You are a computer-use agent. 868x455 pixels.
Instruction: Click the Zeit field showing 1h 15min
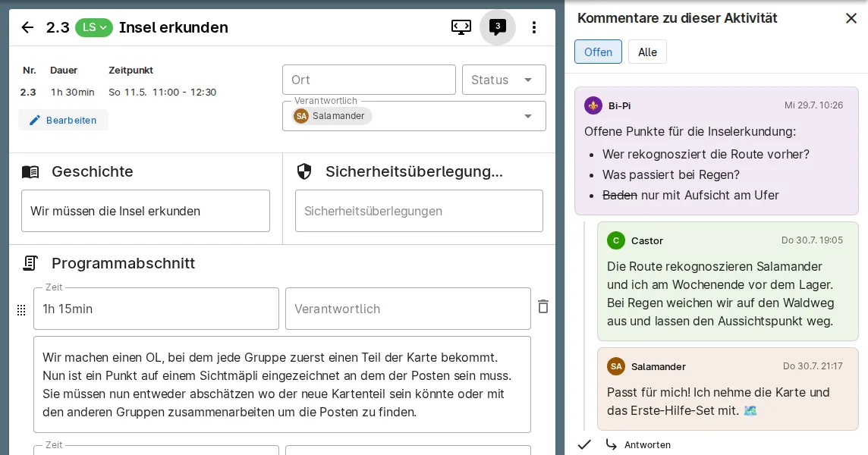tap(156, 309)
